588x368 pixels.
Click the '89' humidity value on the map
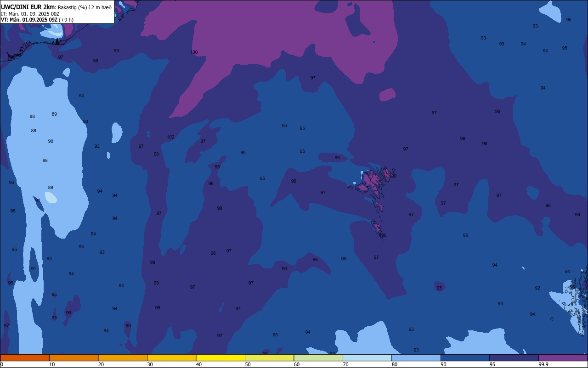pos(54,114)
